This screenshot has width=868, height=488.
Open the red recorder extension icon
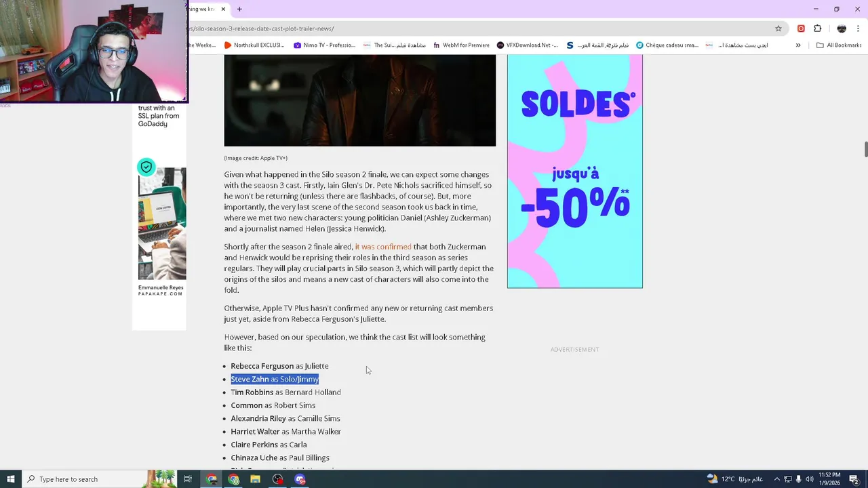[801, 28]
